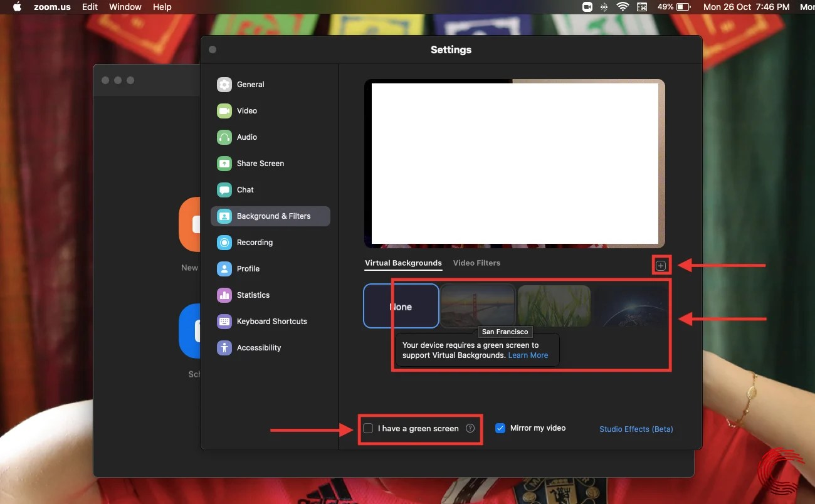Open the zoom.us application menu

pyautogui.click(x=53, y=7)
